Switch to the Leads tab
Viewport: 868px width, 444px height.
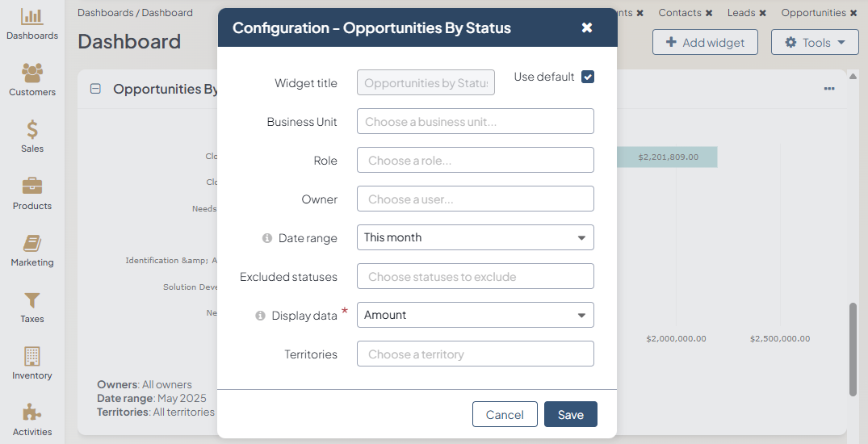[740, 13]
